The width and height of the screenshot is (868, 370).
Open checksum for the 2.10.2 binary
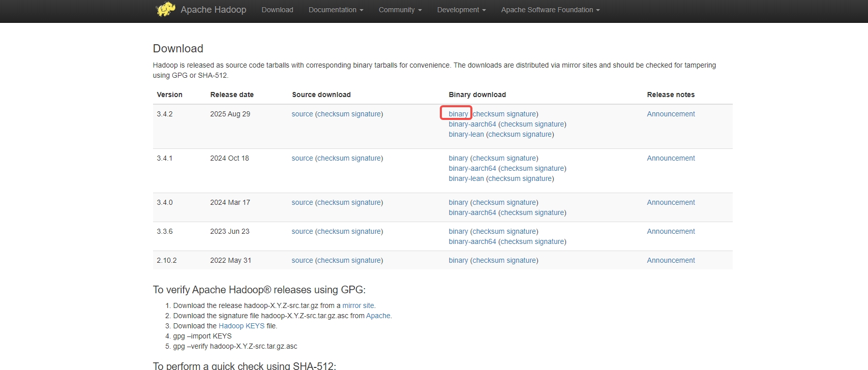pos(489,260)
